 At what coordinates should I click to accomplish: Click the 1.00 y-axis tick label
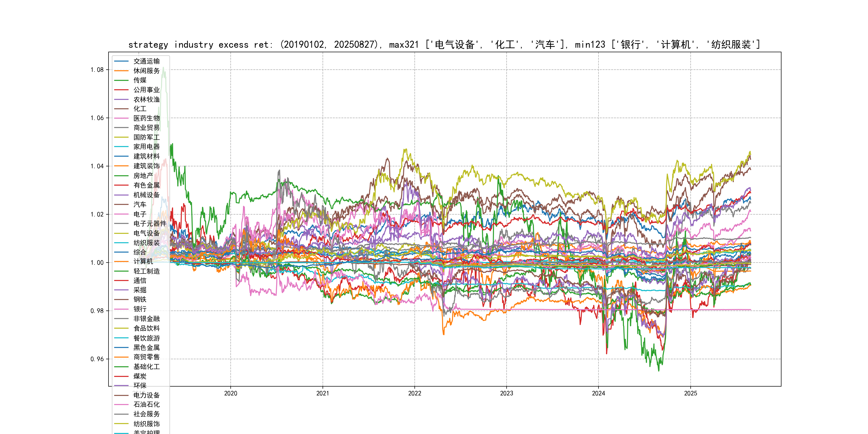click(97, 263)
